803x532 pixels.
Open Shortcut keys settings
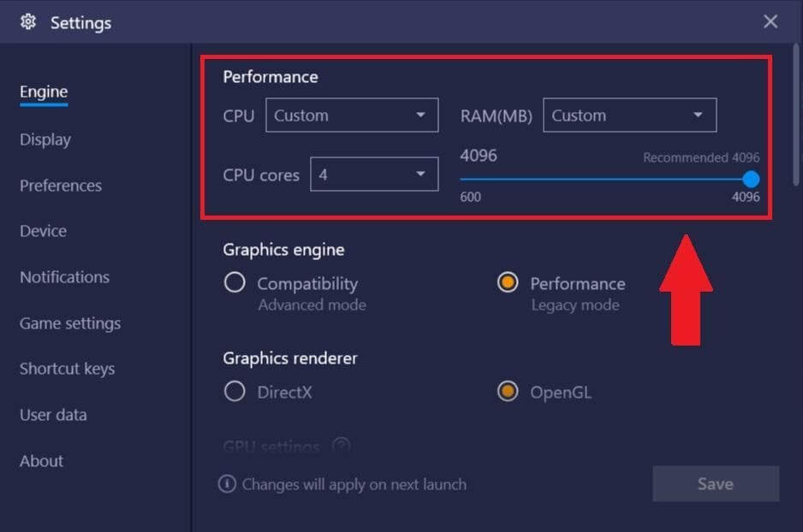(x=67, y=369)
